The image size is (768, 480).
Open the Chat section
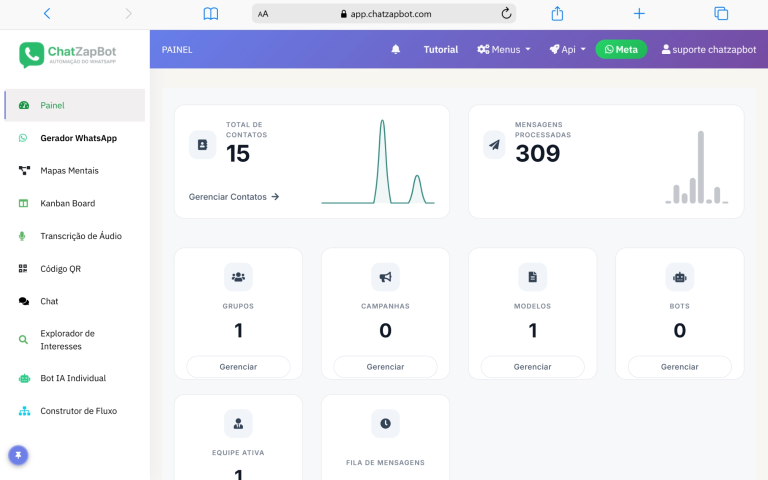(49, 301)
